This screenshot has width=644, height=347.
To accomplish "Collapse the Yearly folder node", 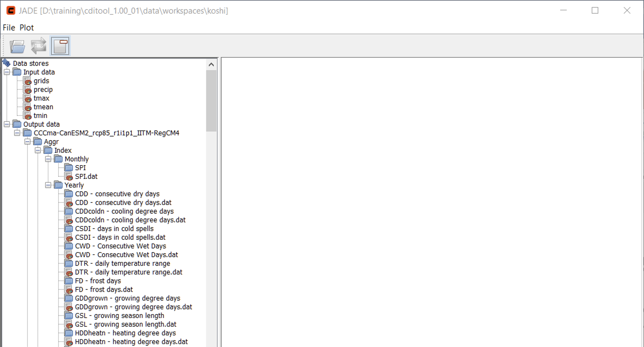I will 48,185.
